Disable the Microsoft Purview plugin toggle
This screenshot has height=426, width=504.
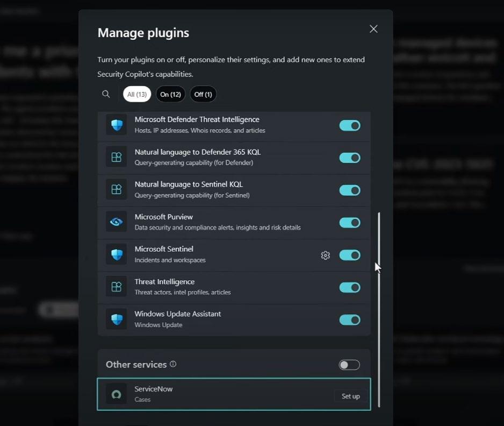350,223
